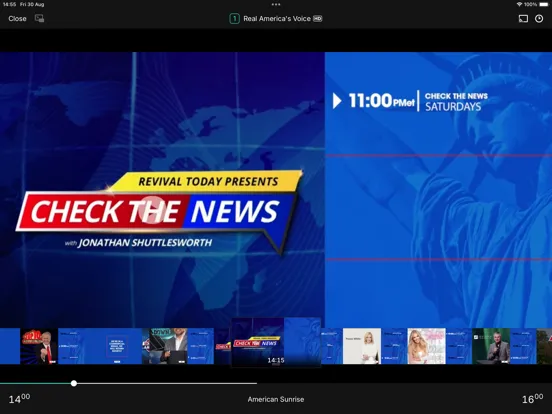Tap the HD quality badge
Image resolution: width=552 pixels, height=414 pixels.
[318, 19]
